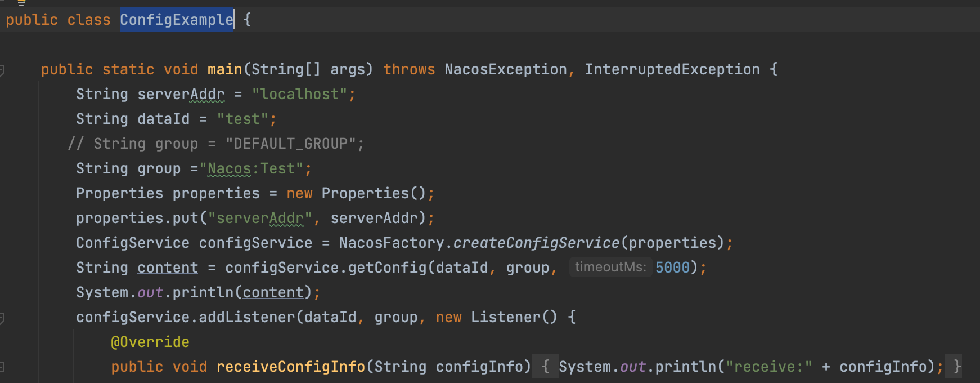
Task: Click InterruptedException in the throws clause
Action: point(672,69)
